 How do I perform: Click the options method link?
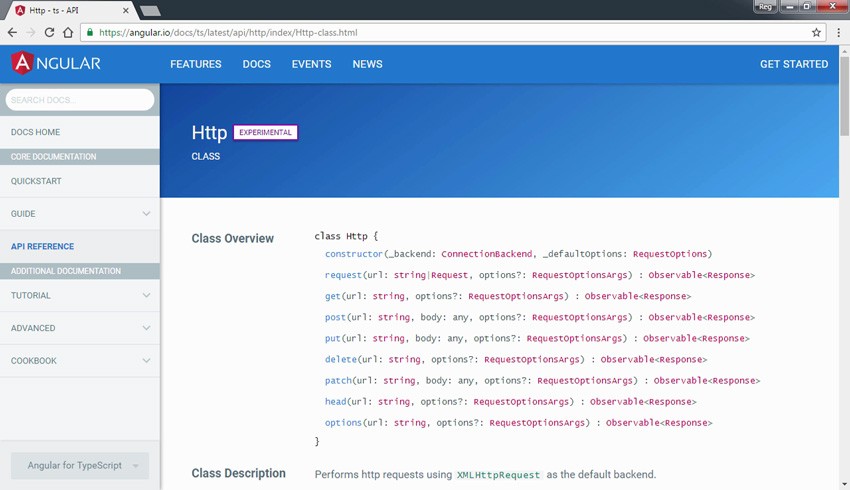(x=343, y=423)
